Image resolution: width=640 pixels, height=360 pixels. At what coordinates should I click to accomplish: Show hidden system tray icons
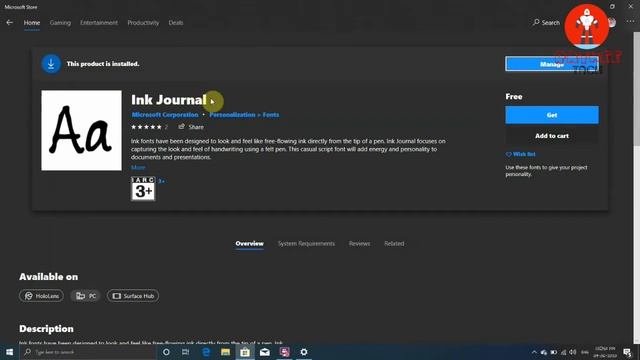534,352
